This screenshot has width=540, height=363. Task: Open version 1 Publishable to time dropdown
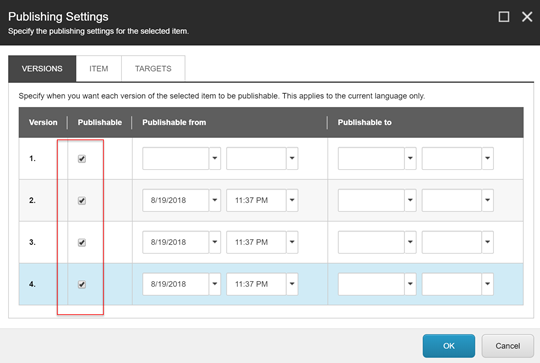pyautogui.click(x=487, y=158)
